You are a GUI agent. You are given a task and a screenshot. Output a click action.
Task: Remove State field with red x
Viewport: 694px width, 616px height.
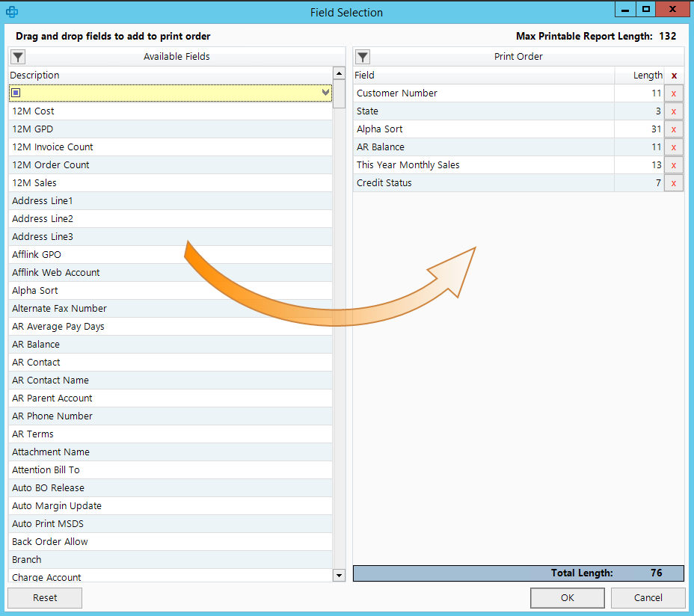point(673,111)
